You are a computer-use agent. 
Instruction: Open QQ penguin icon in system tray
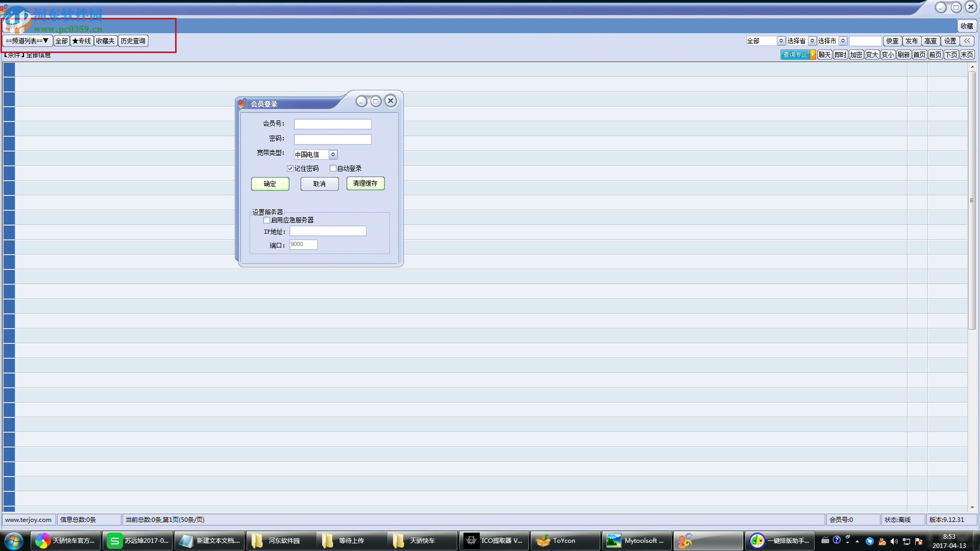(x=882, y=541)
